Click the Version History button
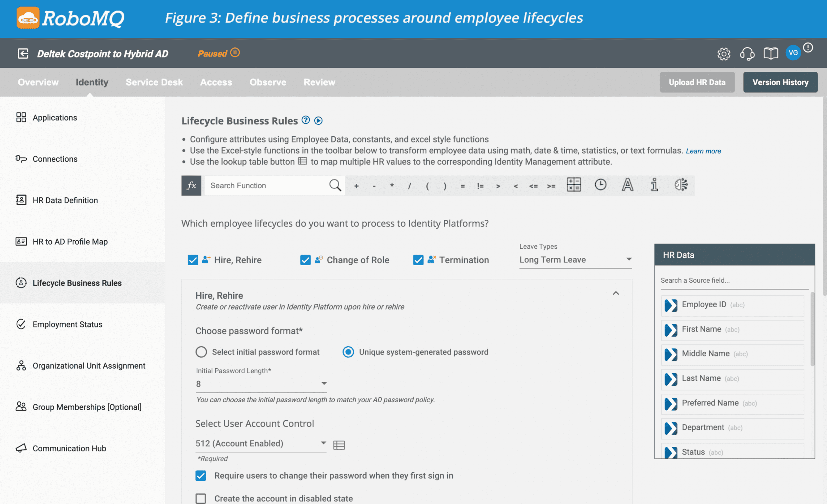The height and width of the screenshot is (504, 827). click(x=780, y=82)
